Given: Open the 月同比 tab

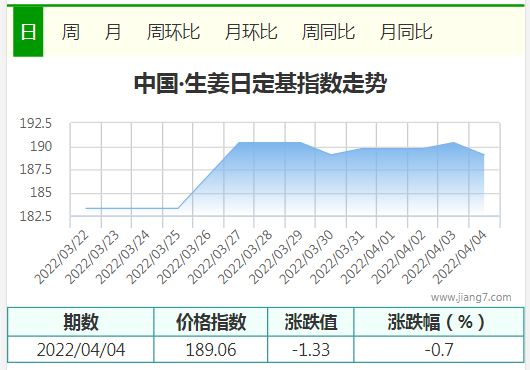Looking at the screenshot, I should tap(406, 32).
